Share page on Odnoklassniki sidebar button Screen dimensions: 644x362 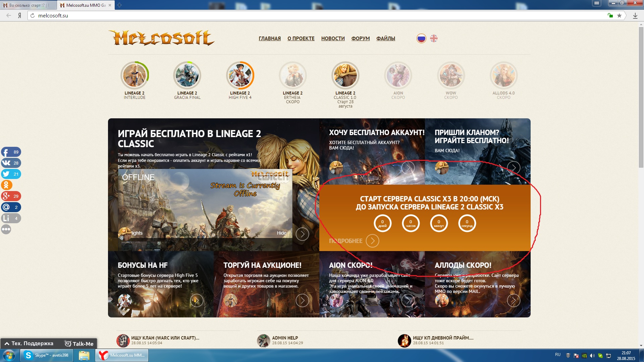(6, 185)
